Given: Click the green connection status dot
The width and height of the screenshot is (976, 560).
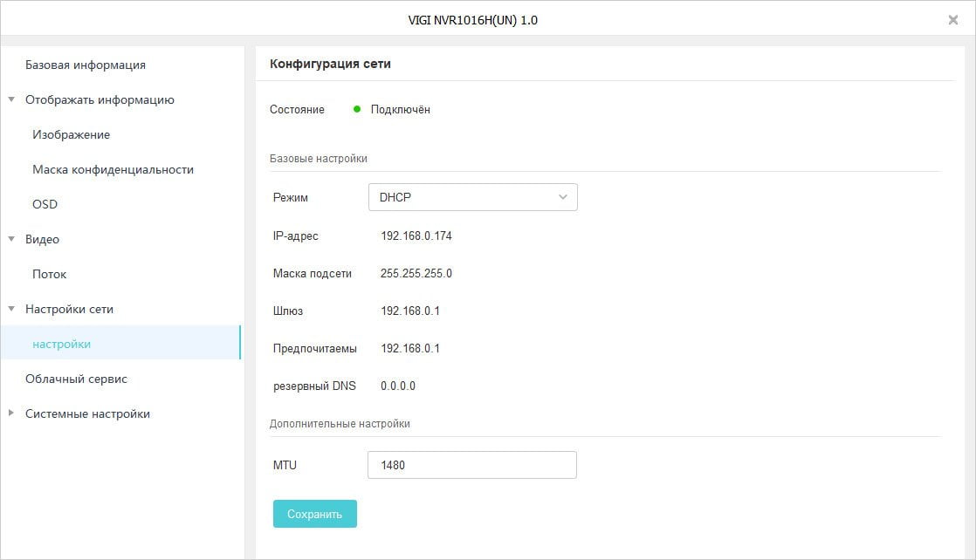Looking at the screenshot, I should (357, 109).
